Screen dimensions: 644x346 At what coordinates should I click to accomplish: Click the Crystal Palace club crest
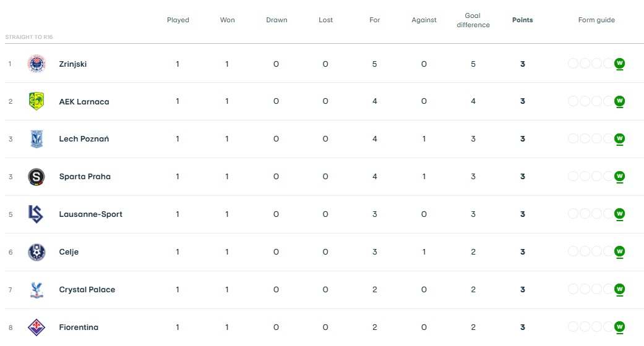tap(36, 290)
